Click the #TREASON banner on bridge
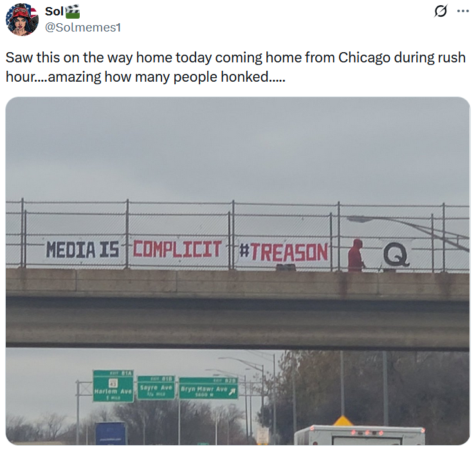Viewport: 476px width, 449px height. [x=284, y=252]
